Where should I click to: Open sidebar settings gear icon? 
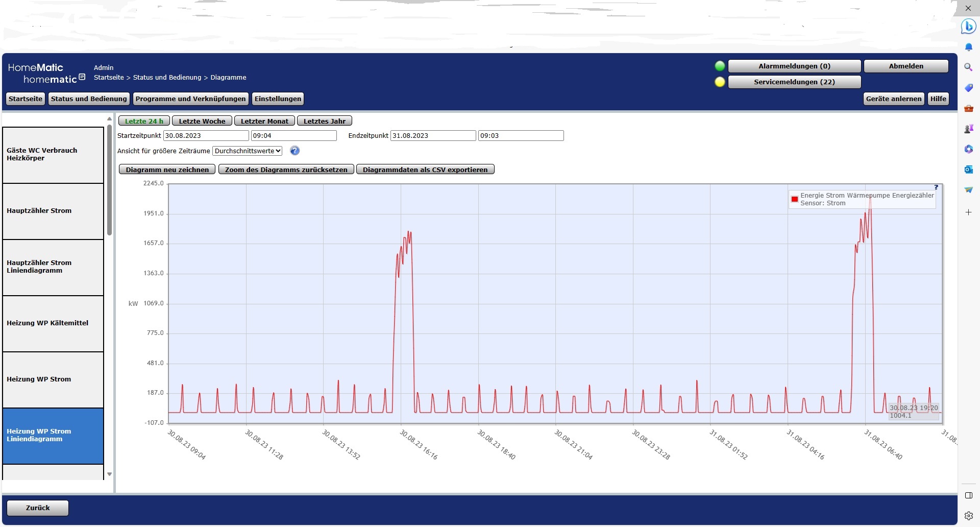tap(969, 516)
